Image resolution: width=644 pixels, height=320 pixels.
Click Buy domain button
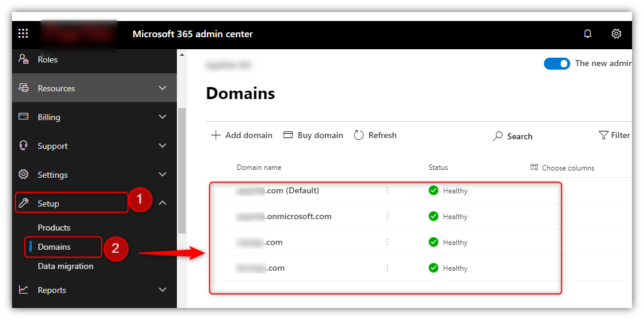tap(314, 135)
